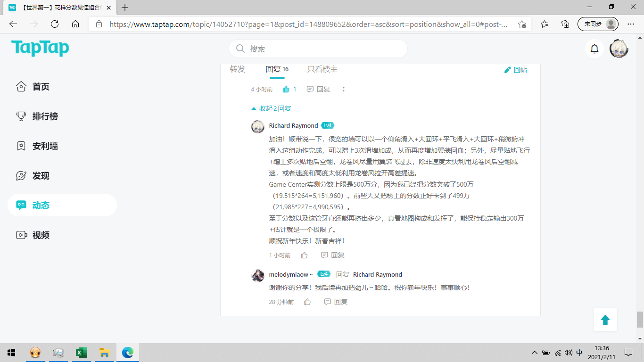Switch to the 只看楼主 tab
This screenshot has height=362, width=644.
click(322, 69)
